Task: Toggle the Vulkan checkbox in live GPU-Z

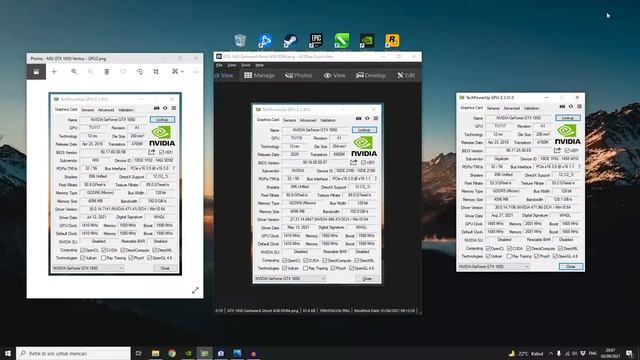Action: [x=488, y=256]
